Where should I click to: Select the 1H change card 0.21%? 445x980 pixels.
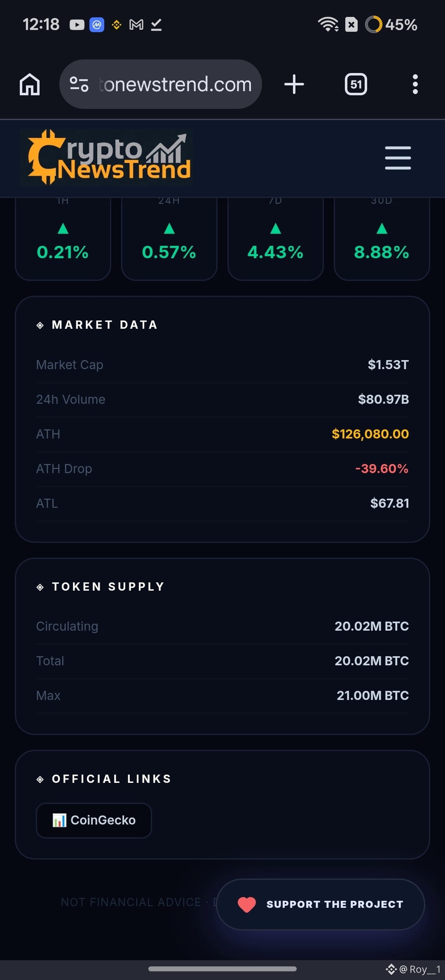coord(63,239)
